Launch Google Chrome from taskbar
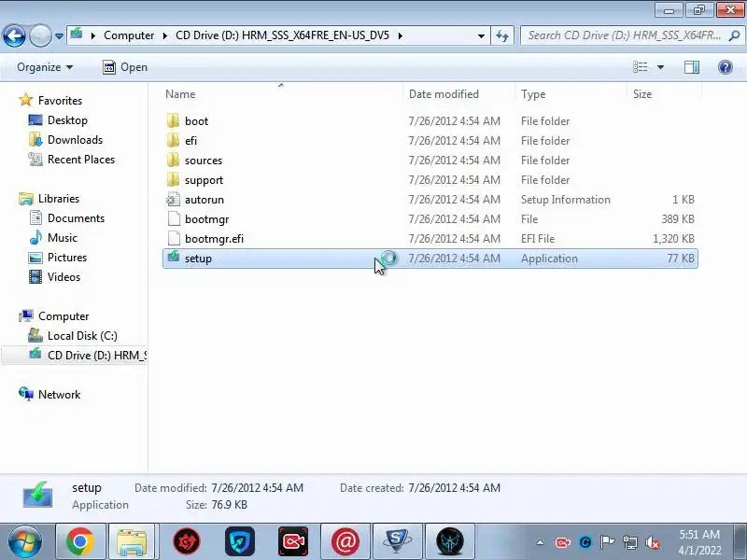Image resolution: width=747 pixels, height=560 pixels. pyautogui.click(x=80, y=541)
